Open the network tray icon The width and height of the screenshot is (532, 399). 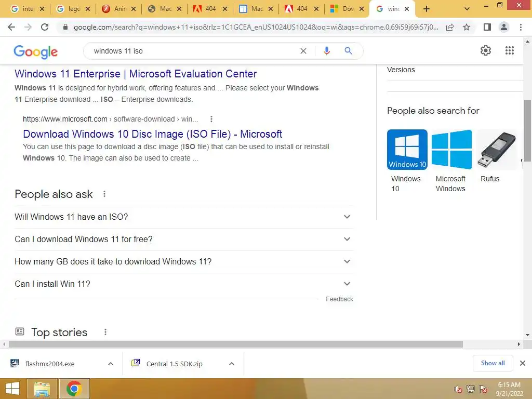(x=471, y=389)
